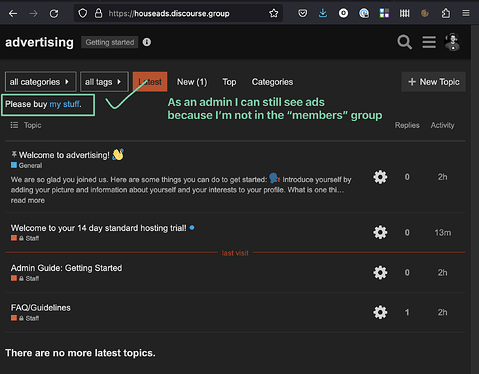Click Staff category under FAQ/Guidelines topic

[x=25, y=318]
